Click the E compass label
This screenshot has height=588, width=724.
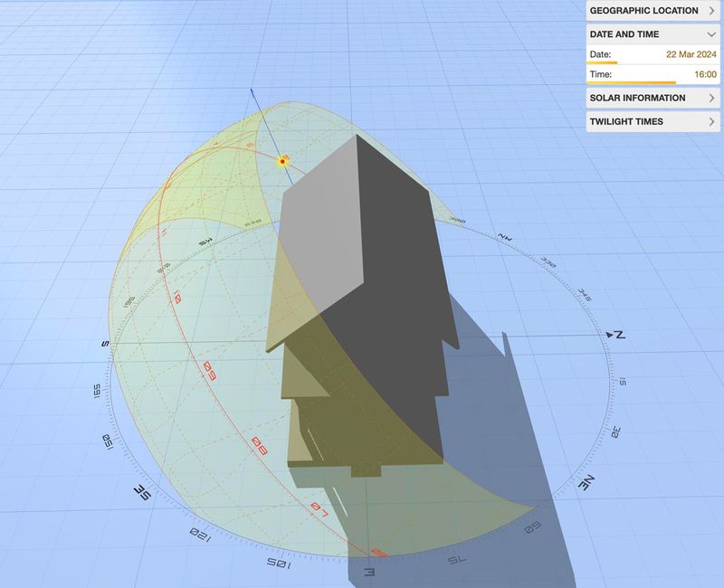click(368, 573)
